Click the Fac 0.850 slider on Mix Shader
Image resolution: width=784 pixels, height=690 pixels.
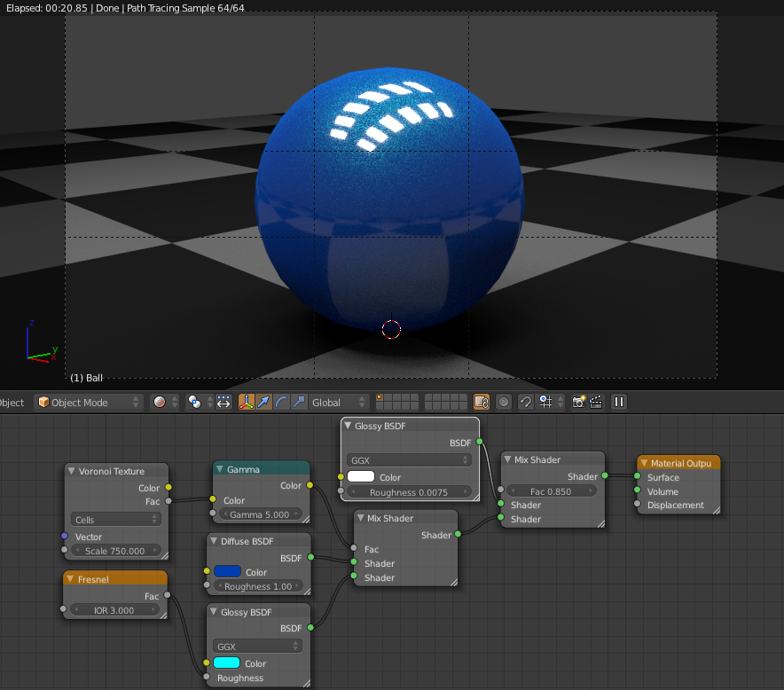(x=551, y=490)
